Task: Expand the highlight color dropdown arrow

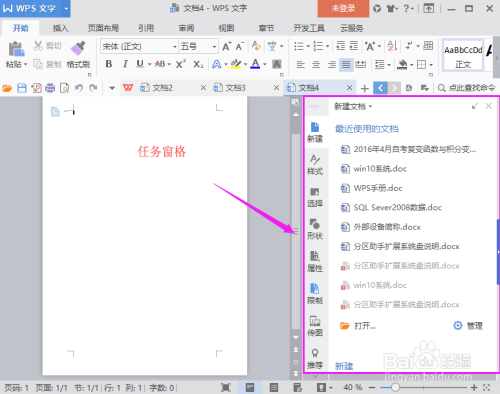Action: pos(245,64)
